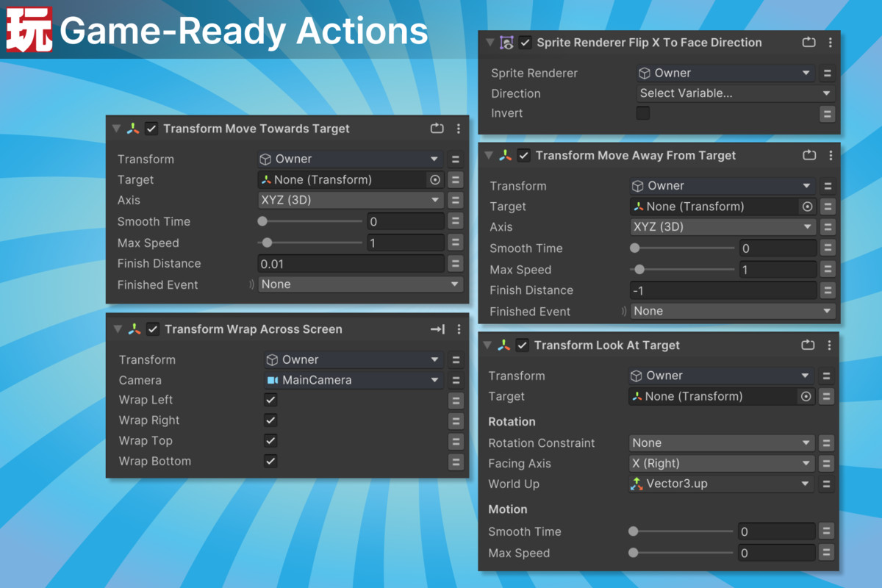The image size is (882, 588).
Task: Collapse the Transform Wrap Across Screen panel
Action: (118, 329)
